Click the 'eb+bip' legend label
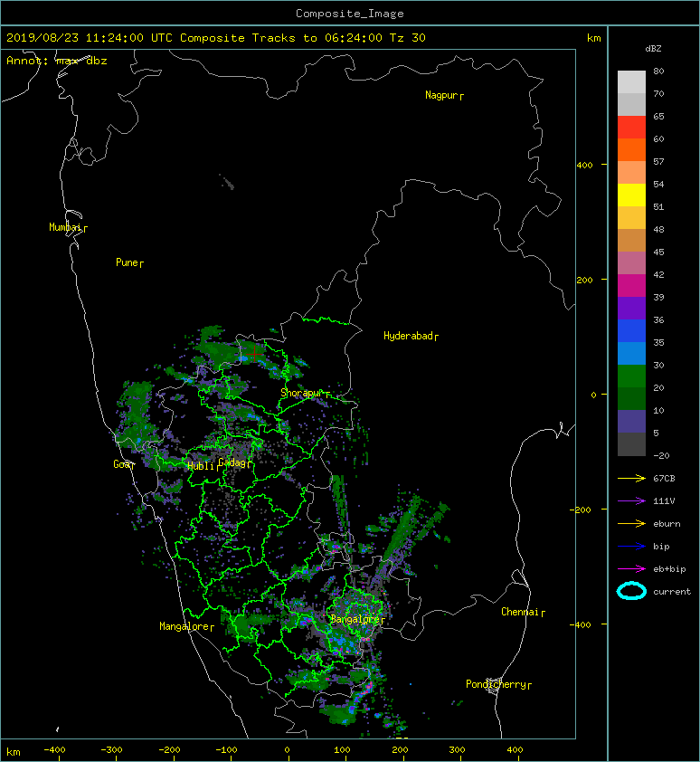This screenshot has height=762, width=700. [669, 569]
